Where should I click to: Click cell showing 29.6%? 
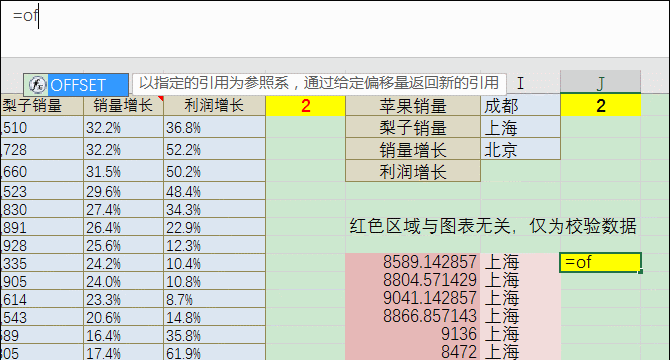123,191
